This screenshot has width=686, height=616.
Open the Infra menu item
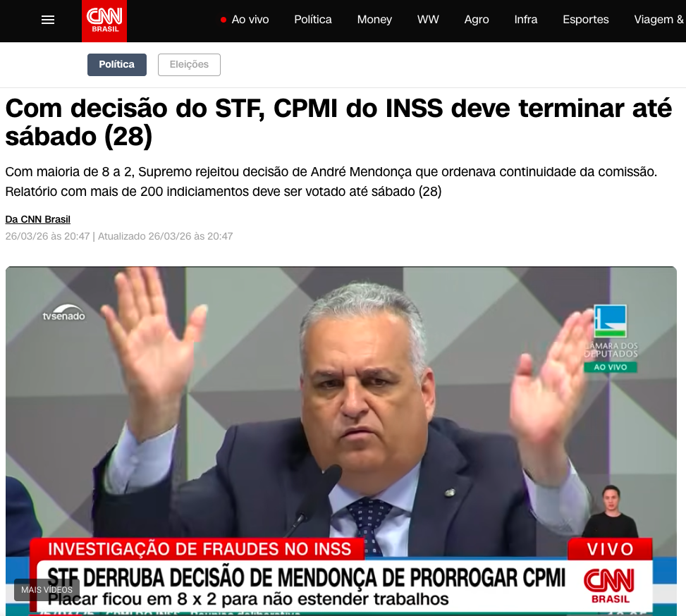click(526, 20)
